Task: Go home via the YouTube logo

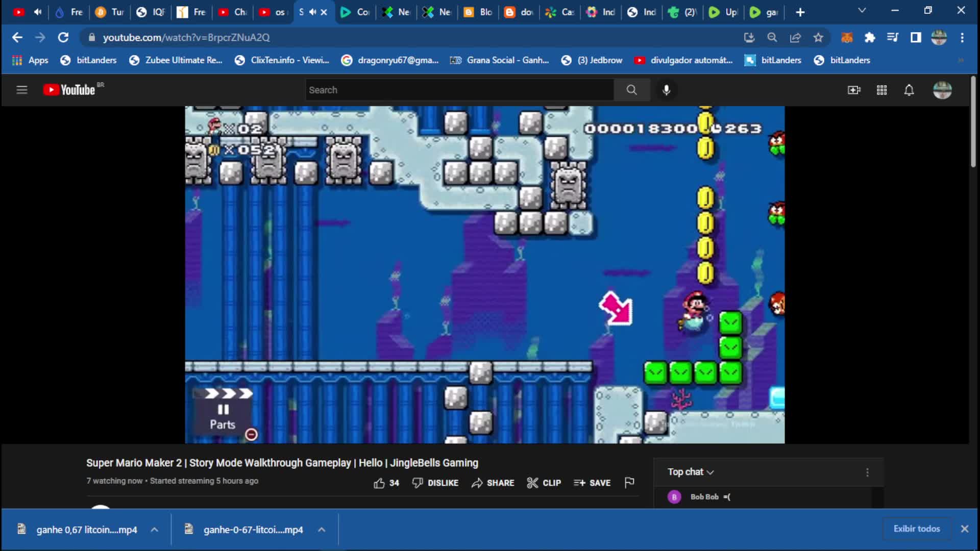Action: [69, 90]
